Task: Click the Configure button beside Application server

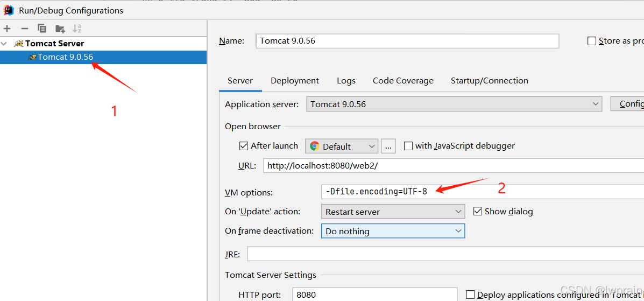Action: pos(627,104)
